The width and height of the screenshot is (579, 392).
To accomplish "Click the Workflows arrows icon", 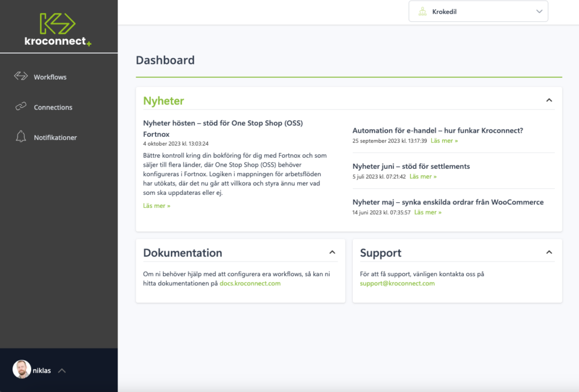I will 21,76.
